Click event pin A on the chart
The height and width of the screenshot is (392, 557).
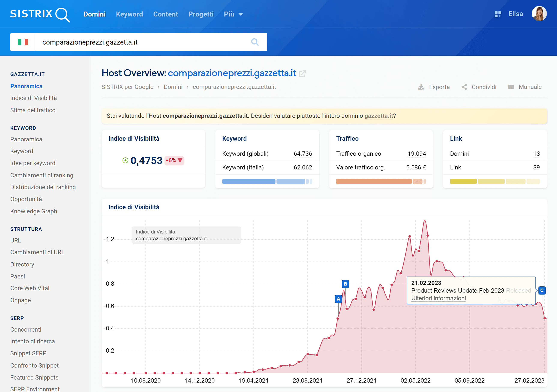338,299
